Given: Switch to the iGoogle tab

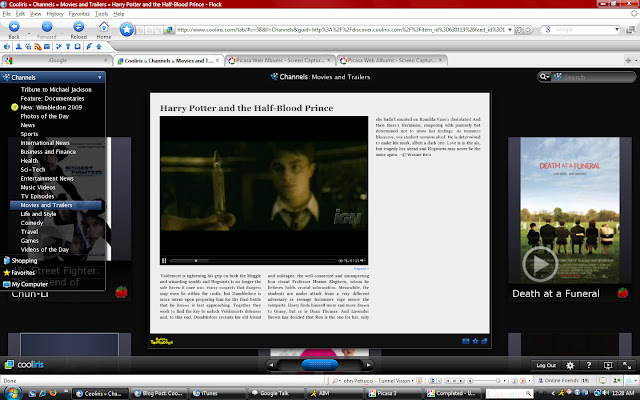Looking at the screenshot, I should [57, 60].
